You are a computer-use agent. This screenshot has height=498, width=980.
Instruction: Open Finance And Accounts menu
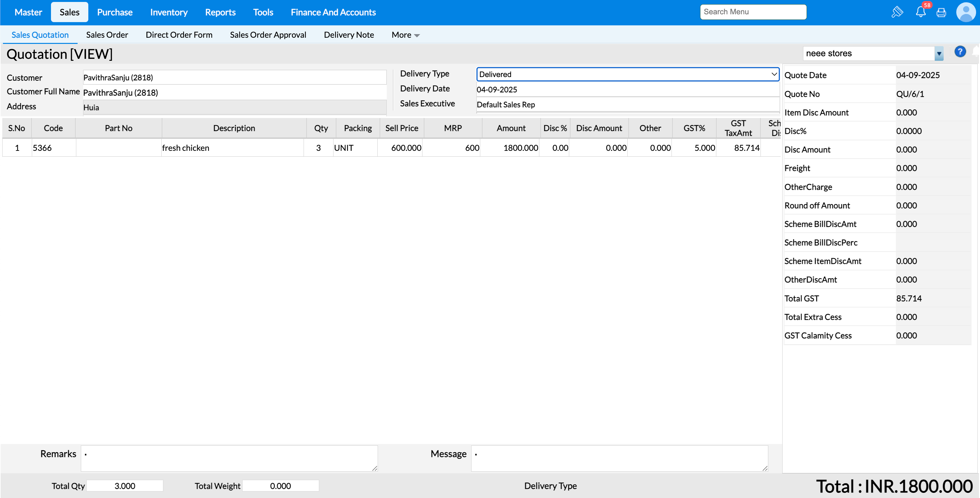click(x=333, y=12)
